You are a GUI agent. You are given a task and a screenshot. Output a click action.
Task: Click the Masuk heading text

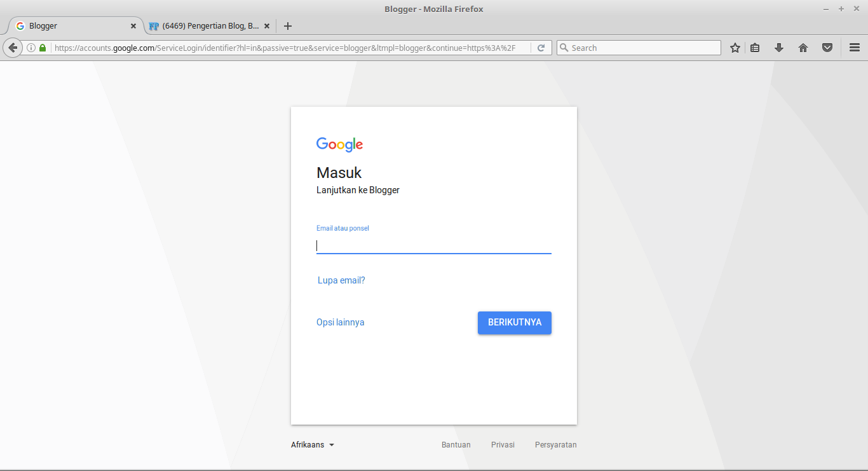(x=339, y=172)
